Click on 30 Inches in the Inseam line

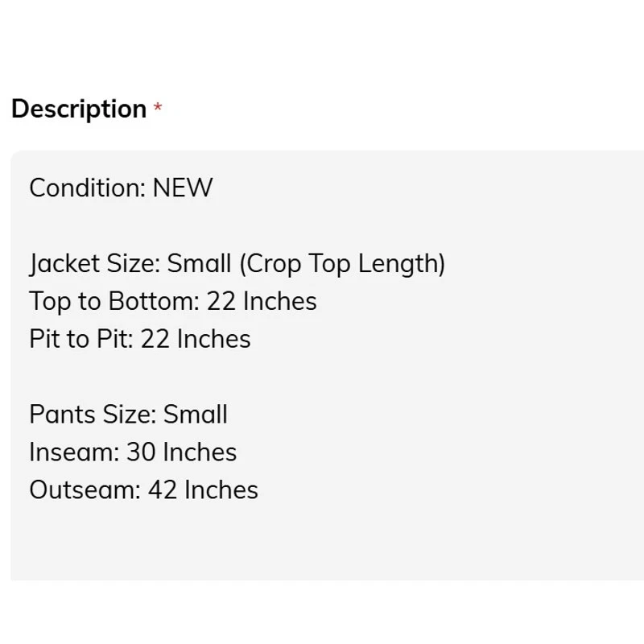(x=182, y=452)
